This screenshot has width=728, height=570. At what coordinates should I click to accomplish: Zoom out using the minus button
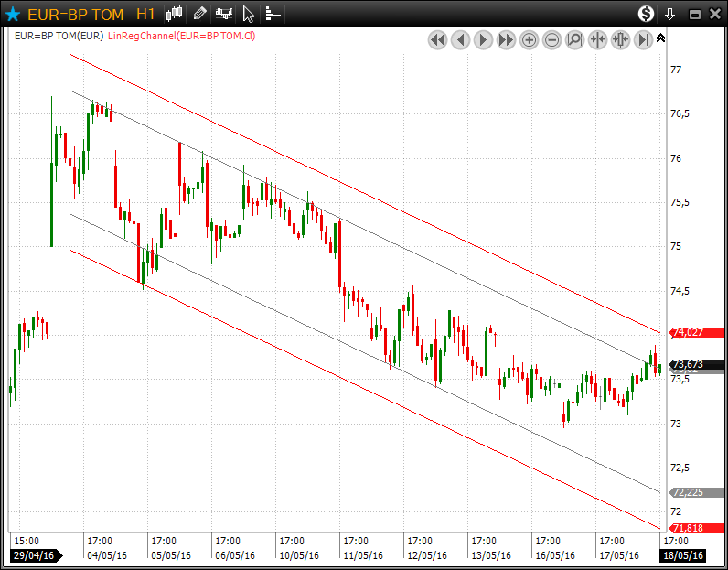coord(551,39)
